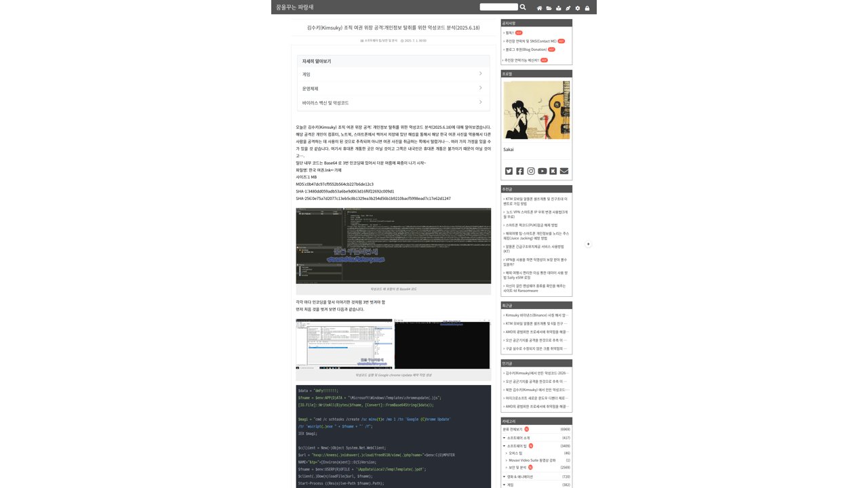Open the Instagram profile icon
The width and height of the screenshot is (868, 488).
point(531,171)
